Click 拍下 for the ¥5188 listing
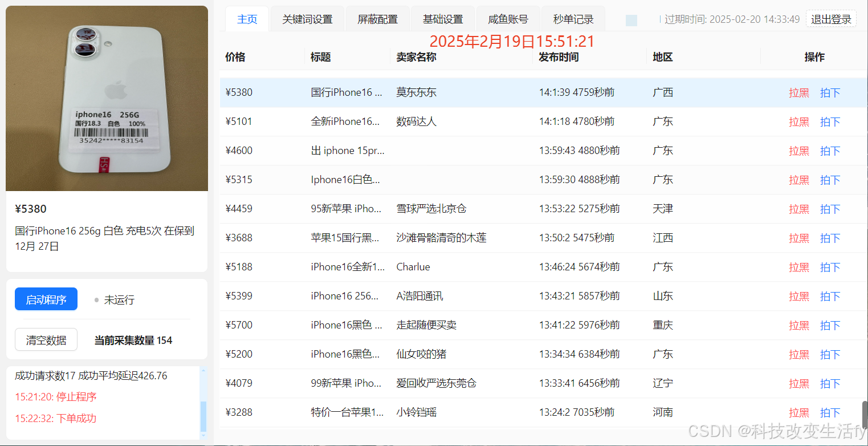 click(830, 267)
